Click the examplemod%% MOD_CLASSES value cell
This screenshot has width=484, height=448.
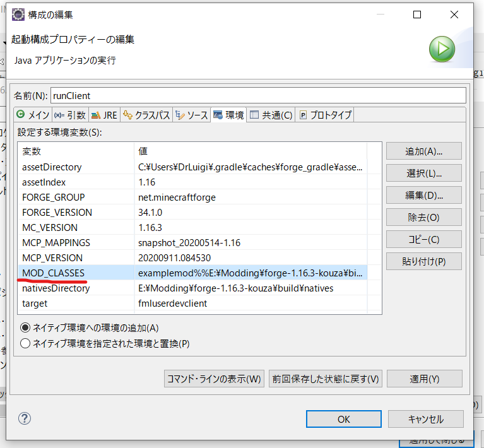(x=251, y=273)
